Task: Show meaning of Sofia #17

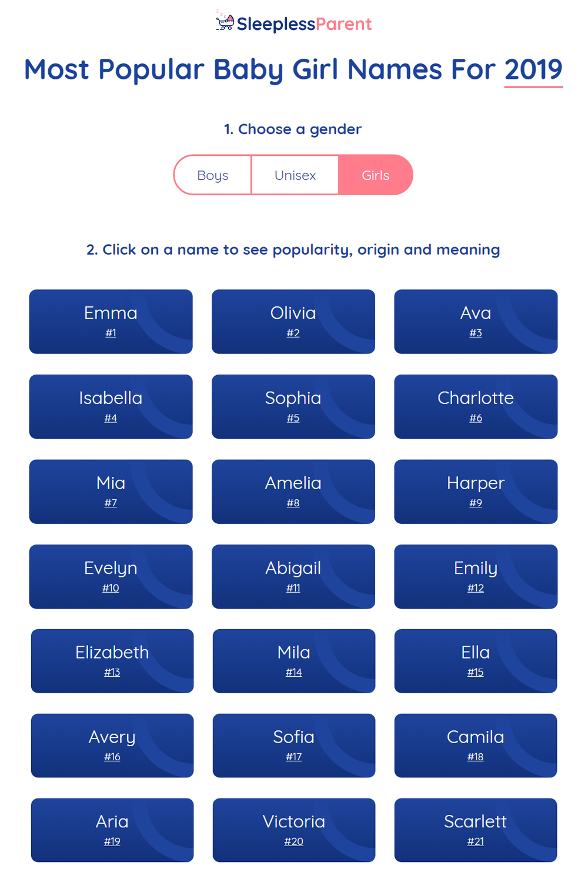Action: [294, 746]
